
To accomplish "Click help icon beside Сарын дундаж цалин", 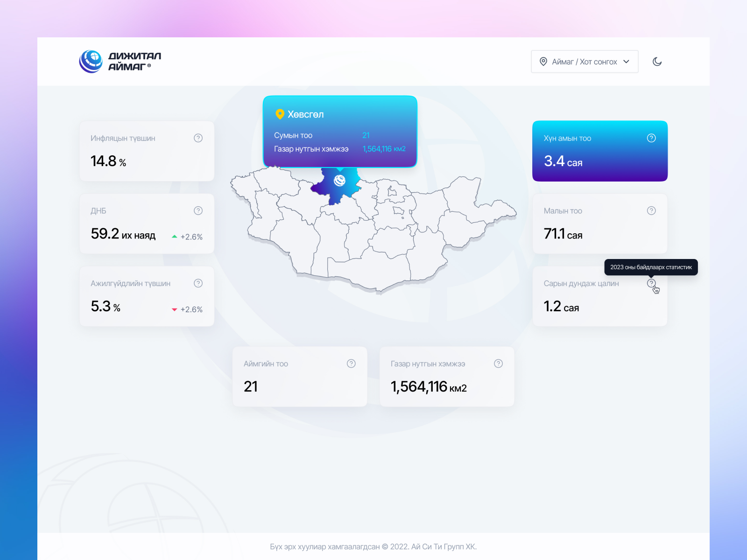I will (x=651, y=283).
